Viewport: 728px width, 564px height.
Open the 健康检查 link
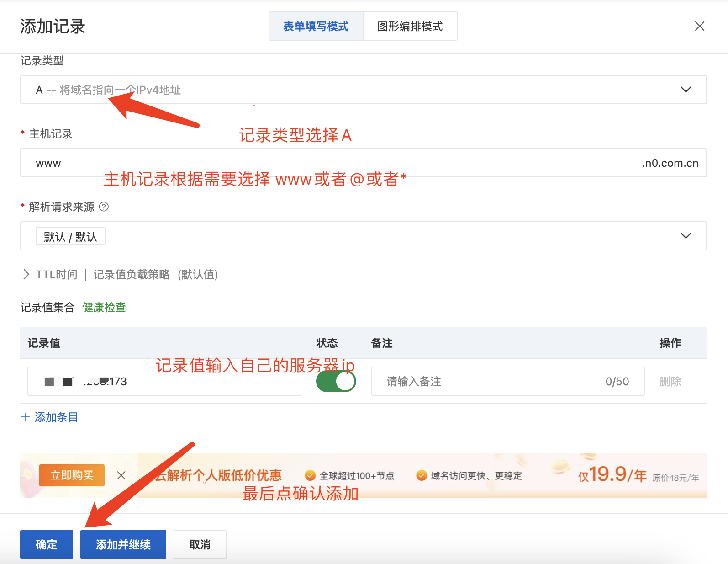104,308
